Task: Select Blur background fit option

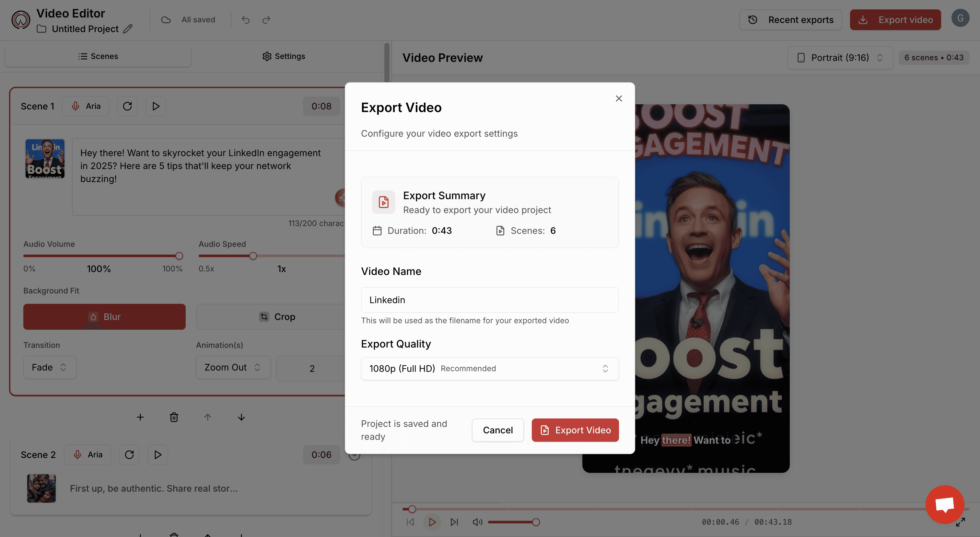Action: 104,317
